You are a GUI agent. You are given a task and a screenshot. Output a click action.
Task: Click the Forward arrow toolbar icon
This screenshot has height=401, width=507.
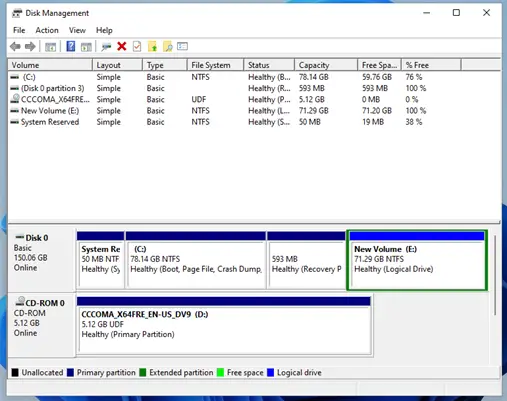click(x=30, y=47)
